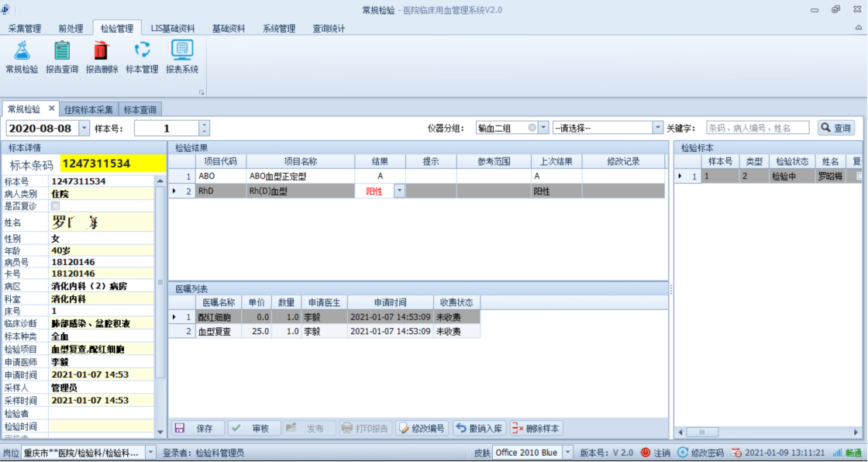Click the 关键字 keyword search input field

(x=756, y=128)
